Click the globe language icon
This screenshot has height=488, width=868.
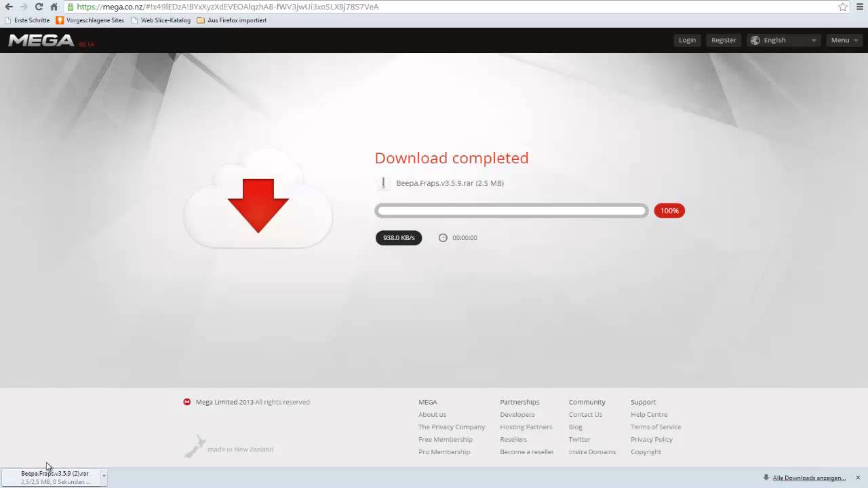coord(755,40)
